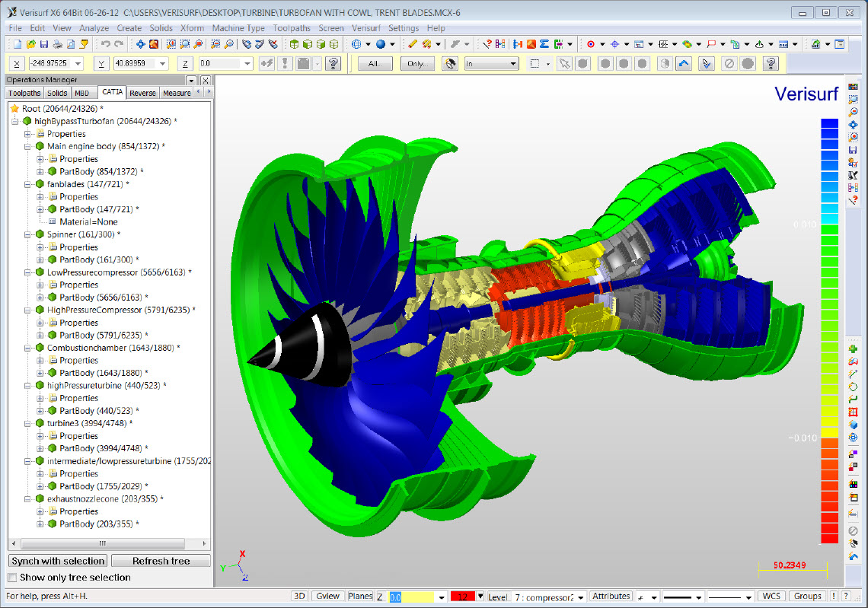Expand the Properties node under Spinner

[x=40, y=247]
